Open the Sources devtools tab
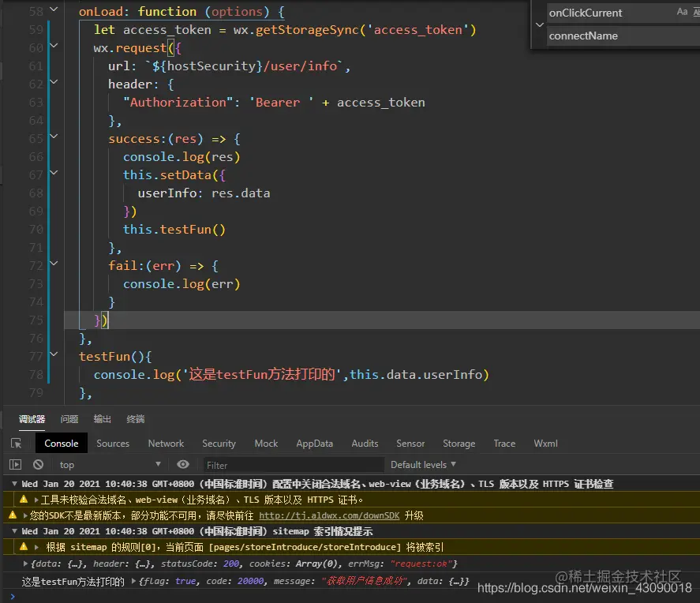The width and height of the screenshot is (700, 603). click(x=113, y=444)
